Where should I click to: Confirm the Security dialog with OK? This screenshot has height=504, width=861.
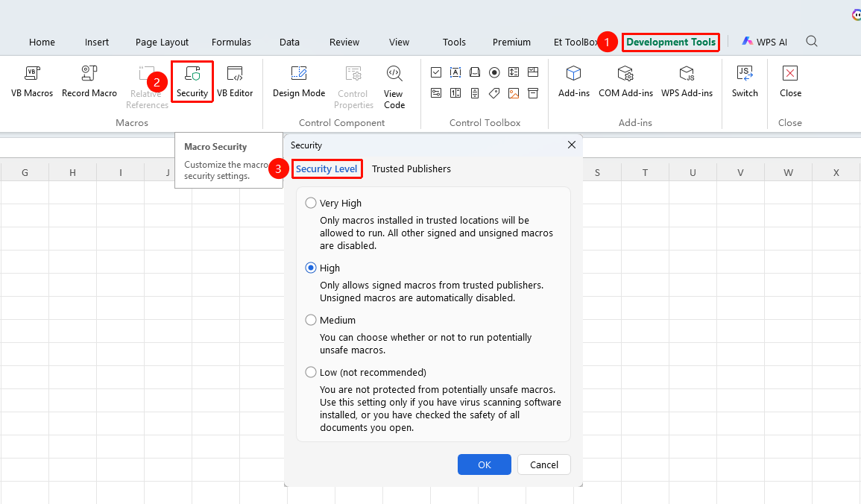click(485, 464)
